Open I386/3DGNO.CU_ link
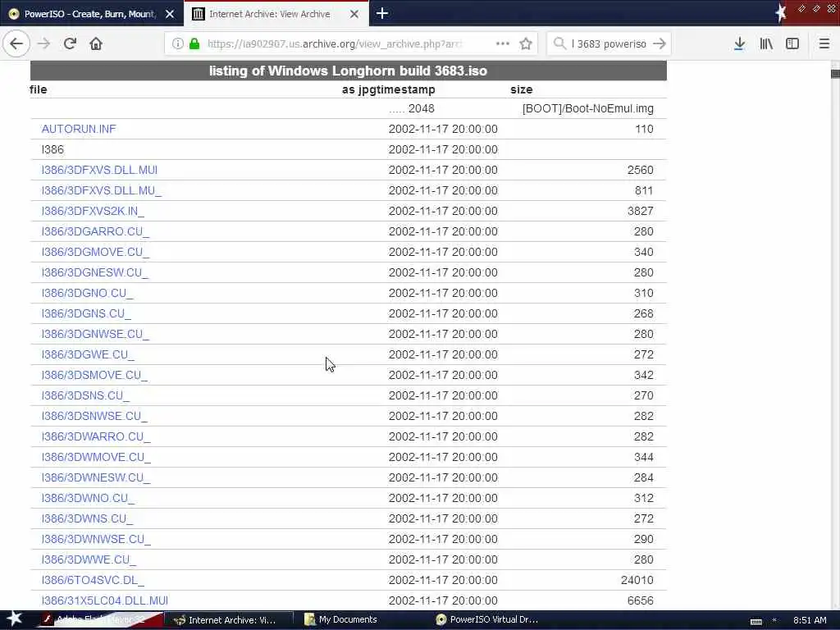 pyautogui.click(x=87, y=293)
